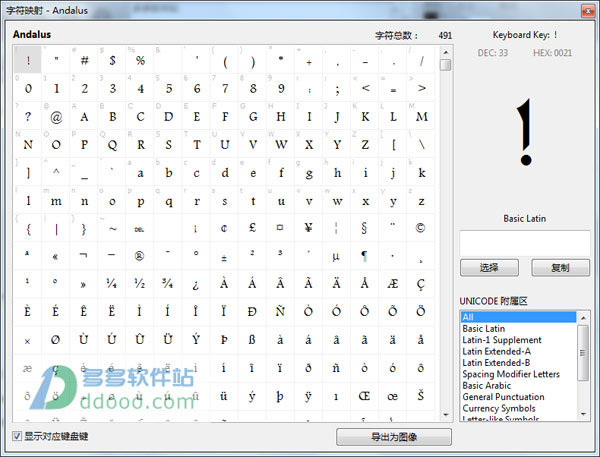Select the pilcrow ¶ character
Image resolution: width=600 pixels, height=457 pixels.
tap(364, 256)
